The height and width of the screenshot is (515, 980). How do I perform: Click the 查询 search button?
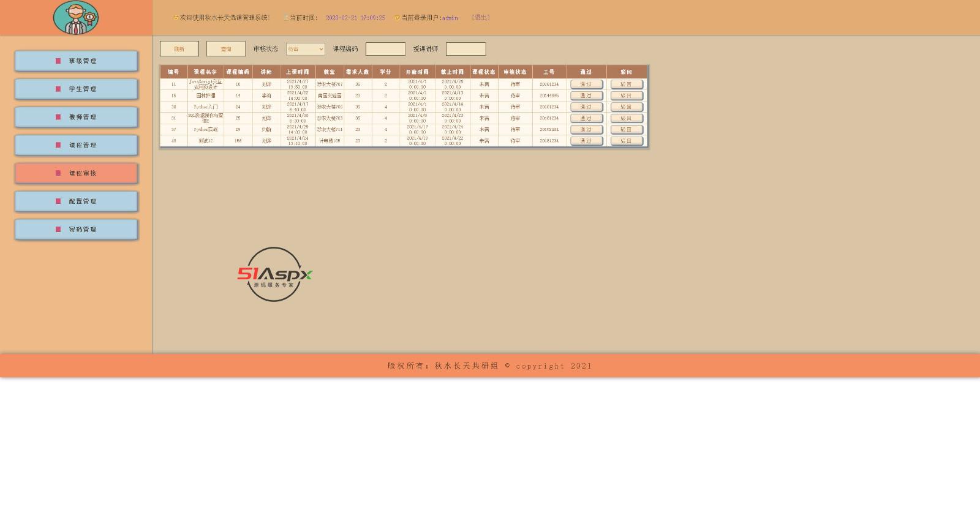pyautogui.click(x=226, y=49)
